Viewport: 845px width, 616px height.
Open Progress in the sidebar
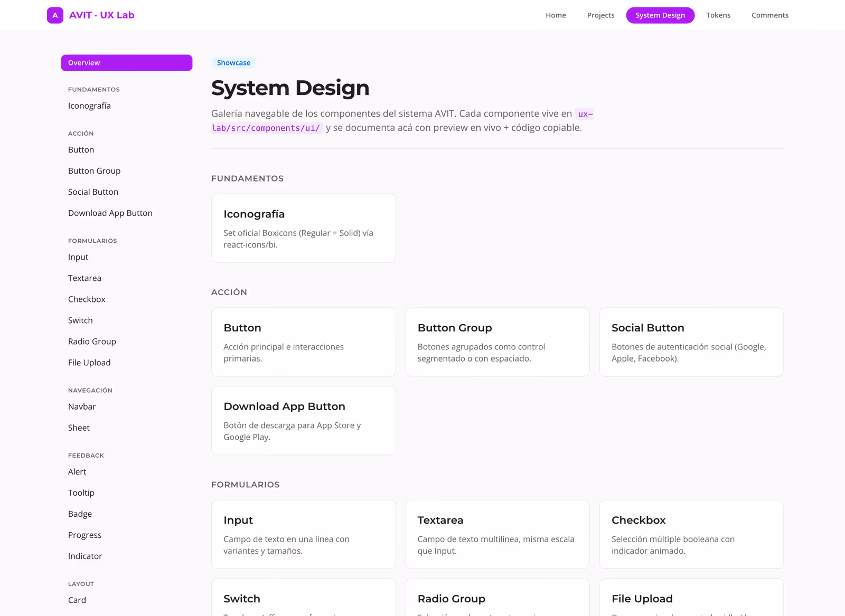127,535
